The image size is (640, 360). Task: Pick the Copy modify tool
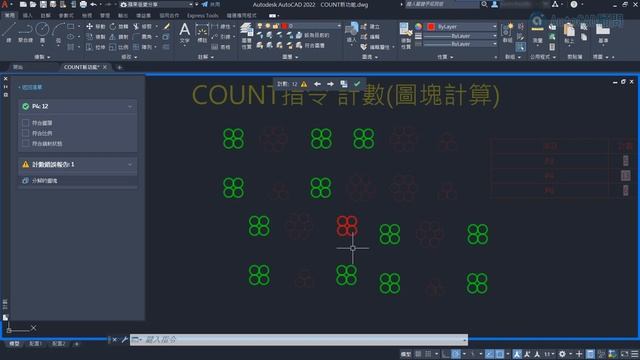click(x=96, y=37)
